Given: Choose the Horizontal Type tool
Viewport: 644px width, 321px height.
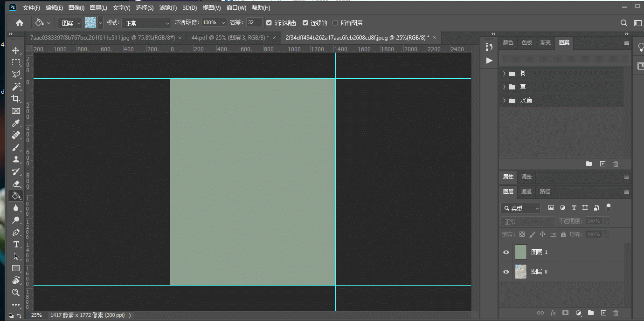Looking at the screenshot, I should [16, 244].
